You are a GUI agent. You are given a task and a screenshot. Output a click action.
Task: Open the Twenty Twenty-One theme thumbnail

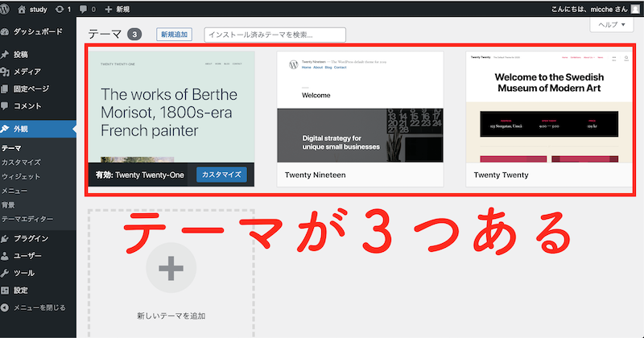click(171, 107)
